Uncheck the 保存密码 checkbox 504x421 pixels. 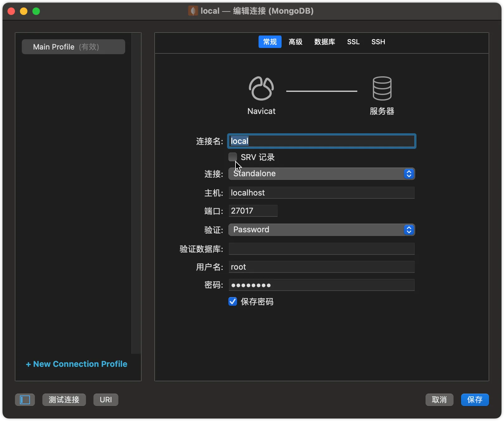coord(232,301)
